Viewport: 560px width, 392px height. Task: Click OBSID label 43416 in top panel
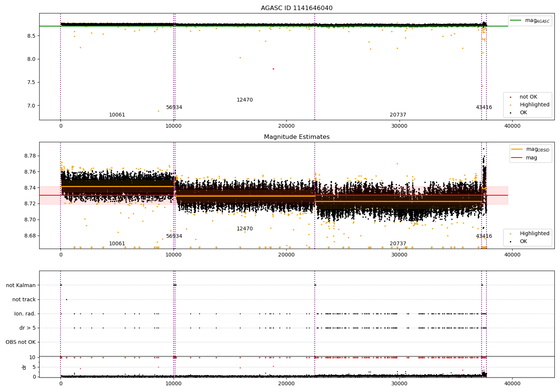pos(484,108)
